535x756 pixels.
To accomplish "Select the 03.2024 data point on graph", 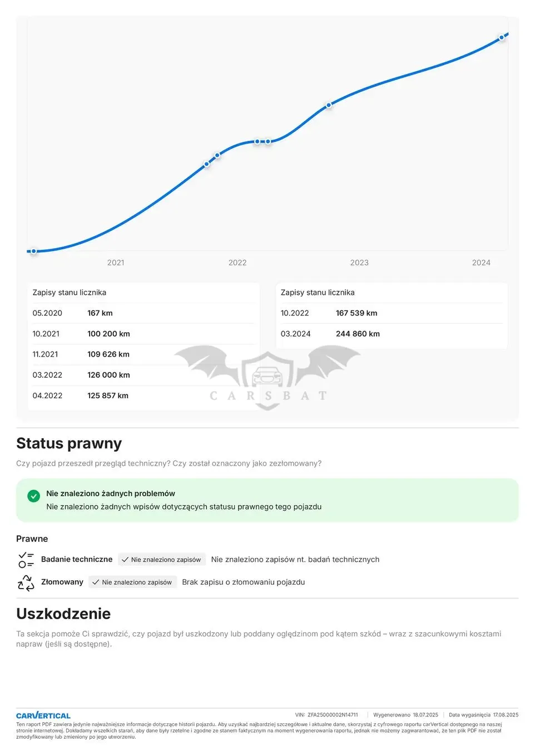I will click(x=502, y=38).
